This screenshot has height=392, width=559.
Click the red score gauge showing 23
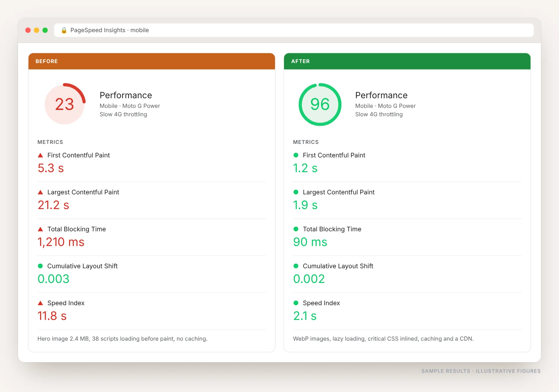[x=65, y=104]
